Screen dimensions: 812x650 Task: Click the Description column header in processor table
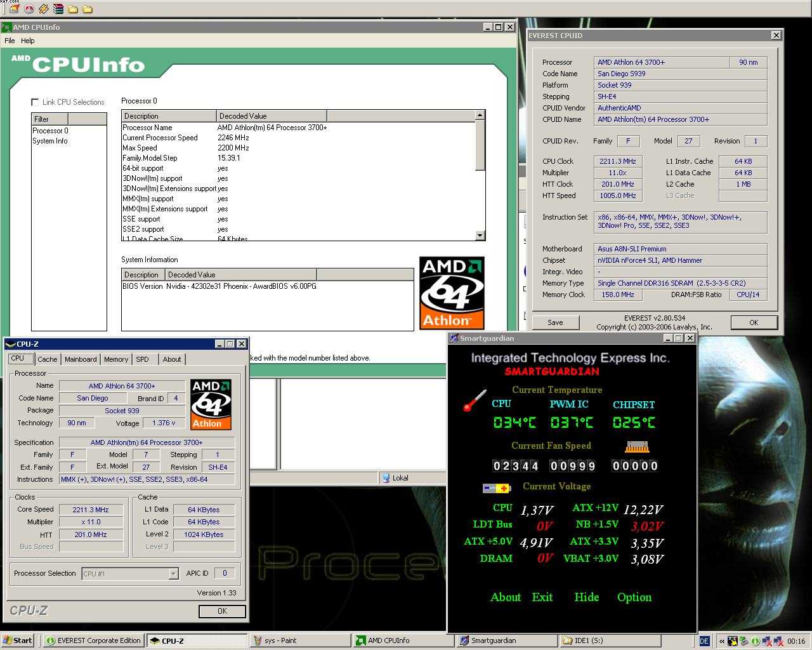[169, 116]
